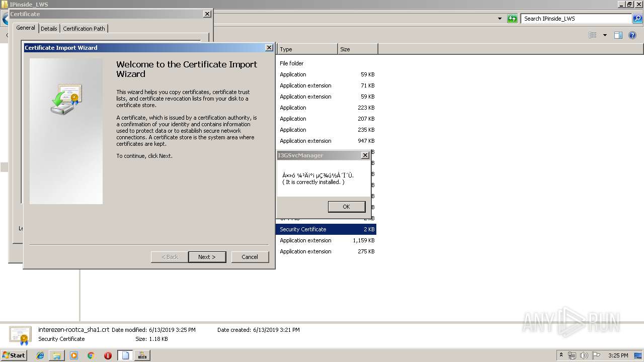Select the Application extension row sized 947 KB
The image size is (644, 362).
(x=326, y=141)
